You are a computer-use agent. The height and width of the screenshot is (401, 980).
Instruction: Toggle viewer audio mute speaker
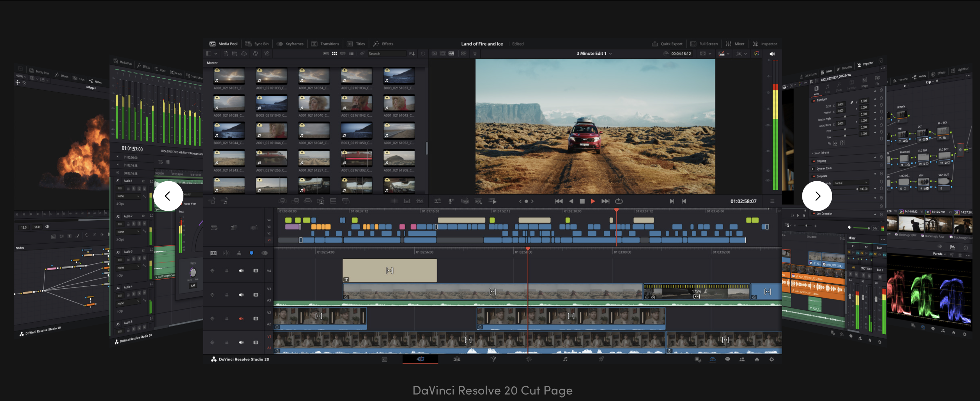click(x=772, y=54)
